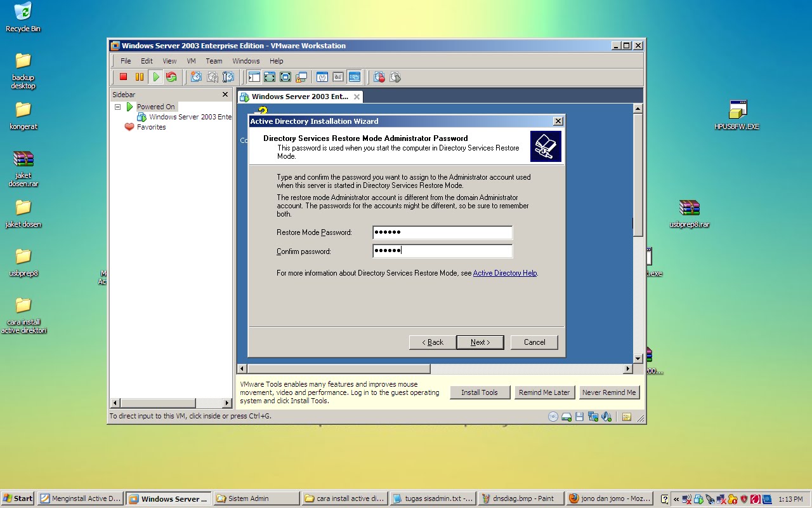
Task: Open the File menu
Action: [126, 61]
